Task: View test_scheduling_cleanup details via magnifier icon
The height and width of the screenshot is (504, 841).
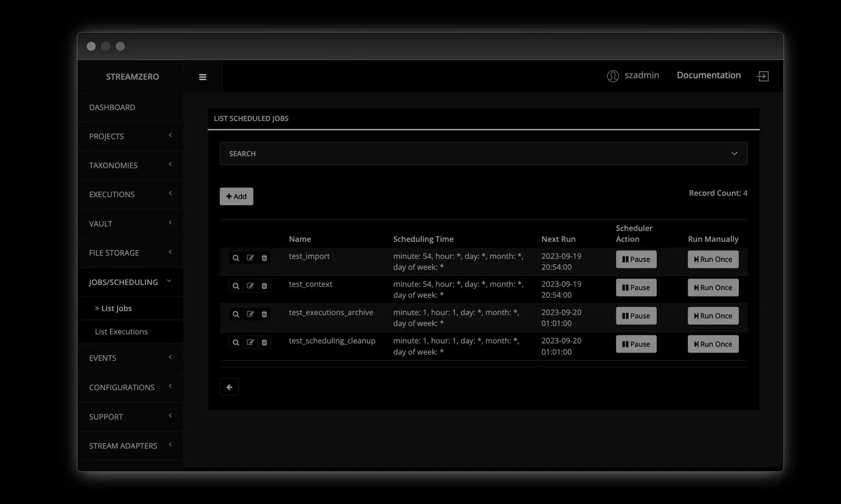Action: click(x=235, y=342)
